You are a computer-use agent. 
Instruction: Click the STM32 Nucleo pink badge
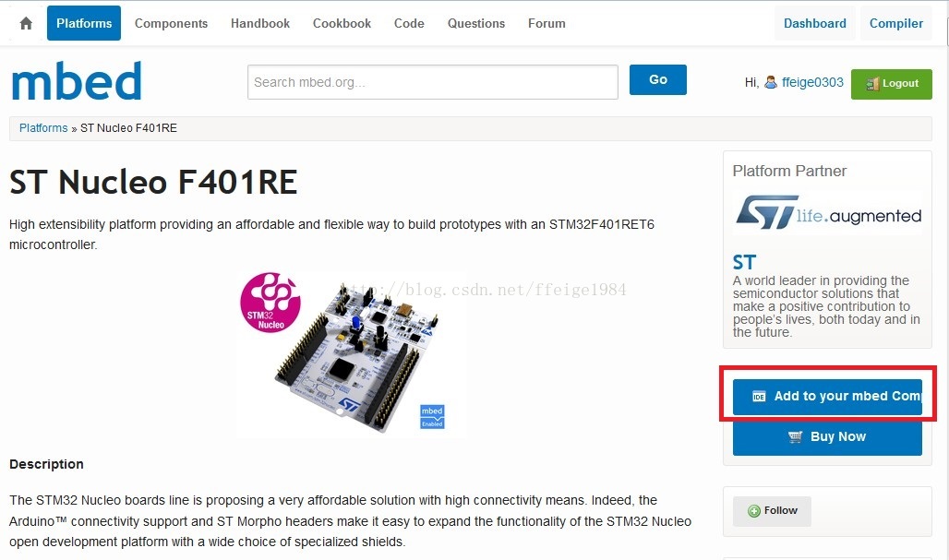(270, 303)
